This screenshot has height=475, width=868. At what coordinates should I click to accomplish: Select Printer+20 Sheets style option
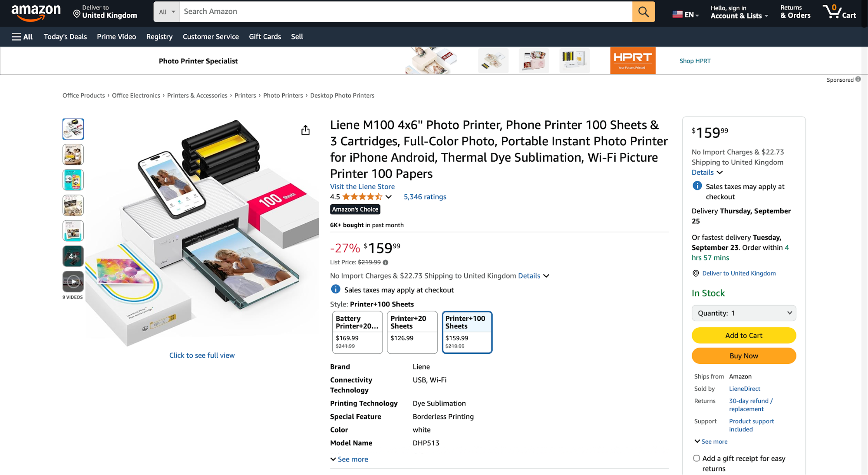412,332
